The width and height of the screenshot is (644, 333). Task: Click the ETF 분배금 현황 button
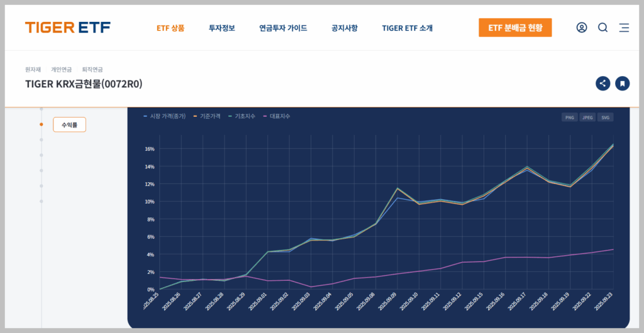(515, 28)
